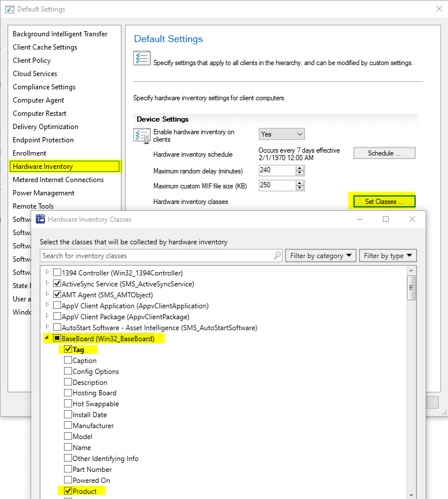Screen dimensions: 448x499
Task: Open the Endpoint Protection settings category
Action: [x=43, y=140]
